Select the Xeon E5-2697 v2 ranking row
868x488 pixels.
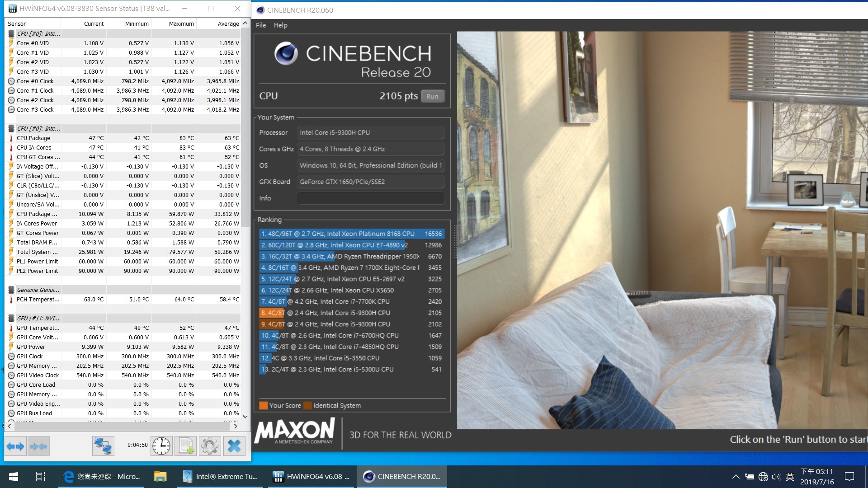(352, 279)
